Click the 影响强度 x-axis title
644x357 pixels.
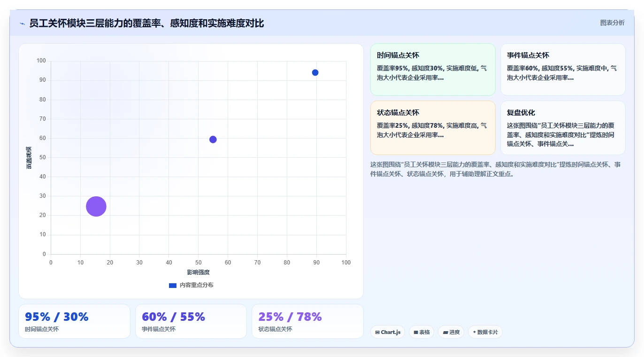[x=198, y=272]
